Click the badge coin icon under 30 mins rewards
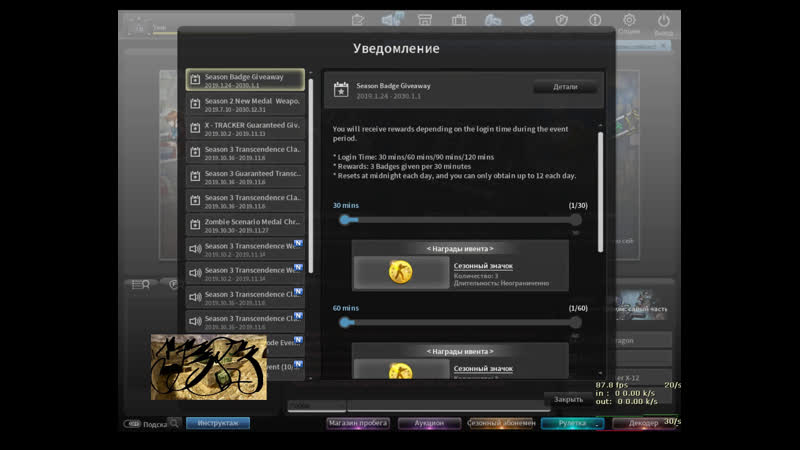Viewport: 800px width, 450px height. (x=401, y=272)
